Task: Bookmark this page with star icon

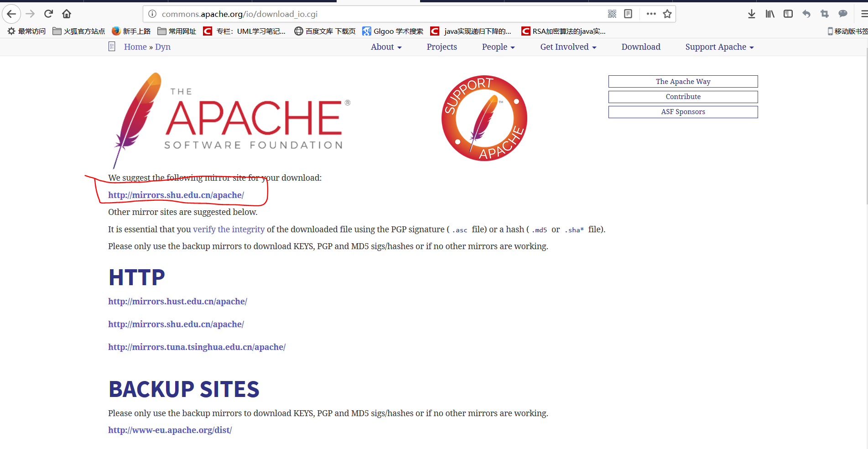Action: coord(667,14)
